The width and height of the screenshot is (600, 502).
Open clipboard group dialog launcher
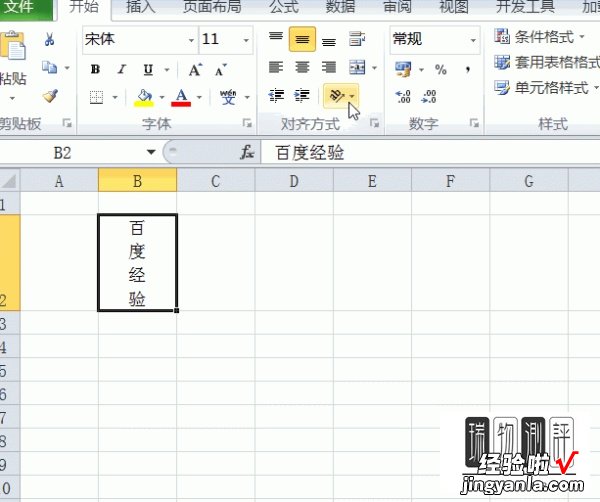(67, 123)
